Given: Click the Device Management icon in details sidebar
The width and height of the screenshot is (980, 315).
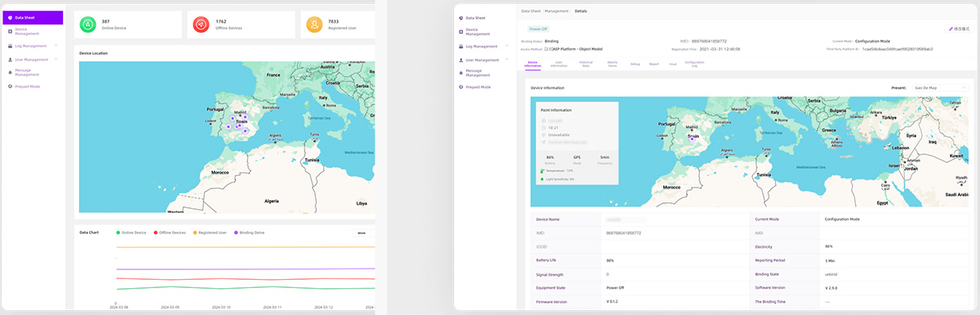Looking at the screenshot, I should click(461, 32).
